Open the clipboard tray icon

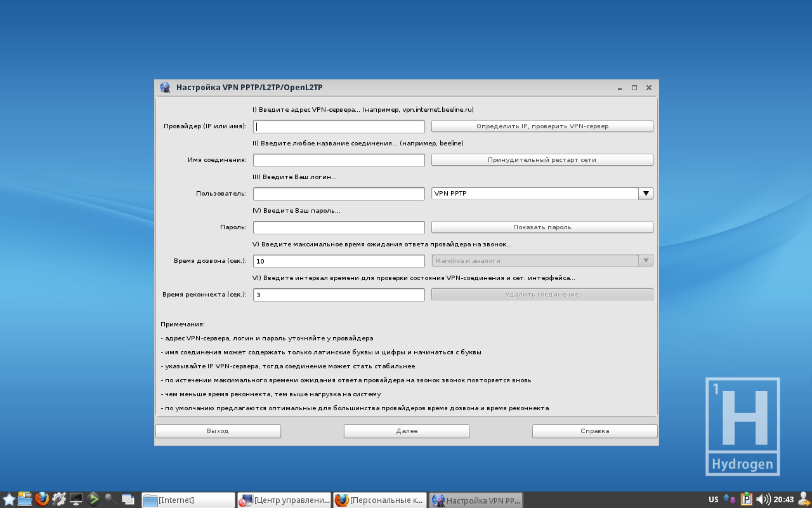click(747, 499)
